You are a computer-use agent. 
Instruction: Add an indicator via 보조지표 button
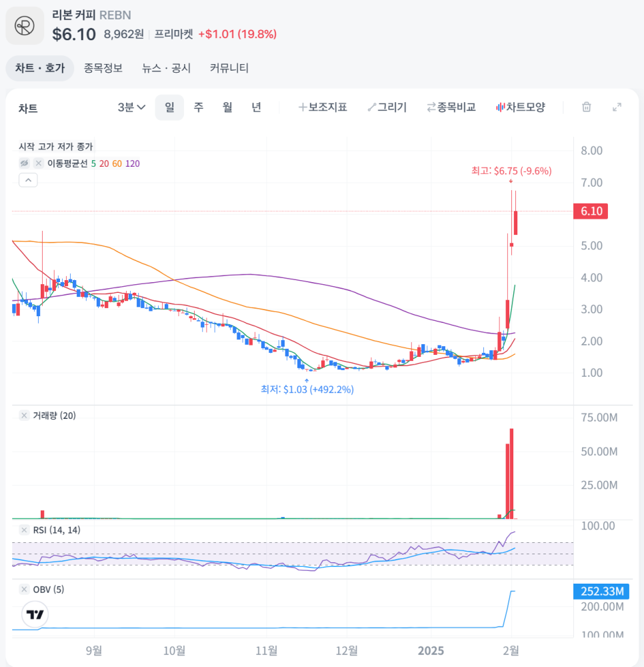pyautogui.click(x=323, y=107)
